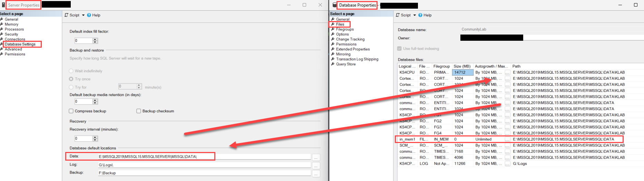Click the Help icon in Database Properties
The width and height of the screenshot is (644, 181).
(x=420, y=15)
